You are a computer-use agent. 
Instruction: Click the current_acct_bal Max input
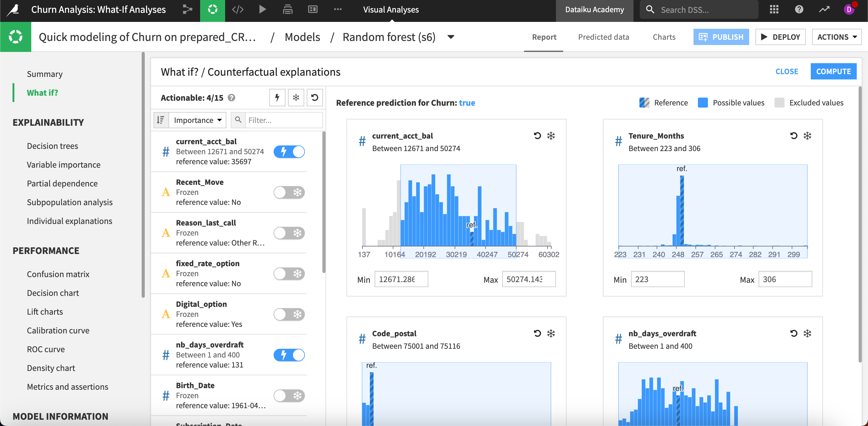click(x=529, y=279)
